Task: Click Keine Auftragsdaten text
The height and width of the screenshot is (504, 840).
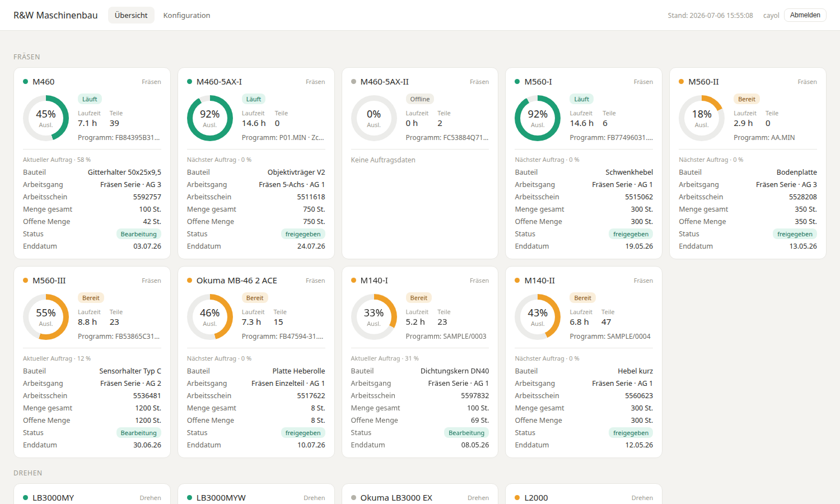Action: tap(383, 160)
